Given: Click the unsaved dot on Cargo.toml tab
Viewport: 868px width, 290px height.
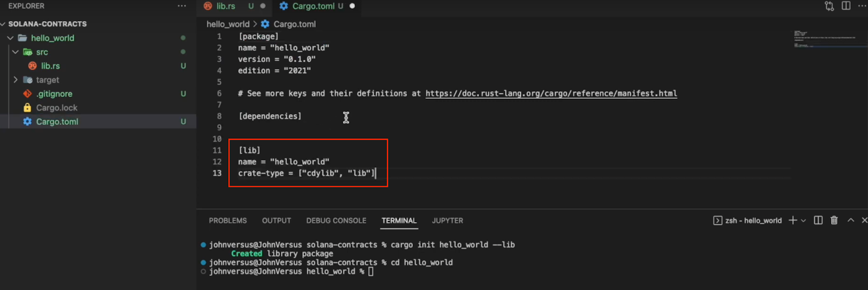Looking at the screenshot, I should point(352,6).
